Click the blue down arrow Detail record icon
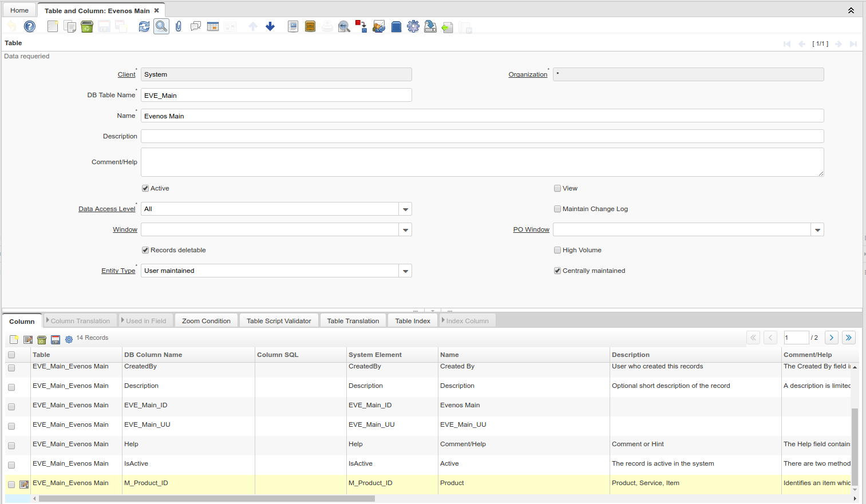The height and width of the screenshot is (504, 866). coord(270,26)
